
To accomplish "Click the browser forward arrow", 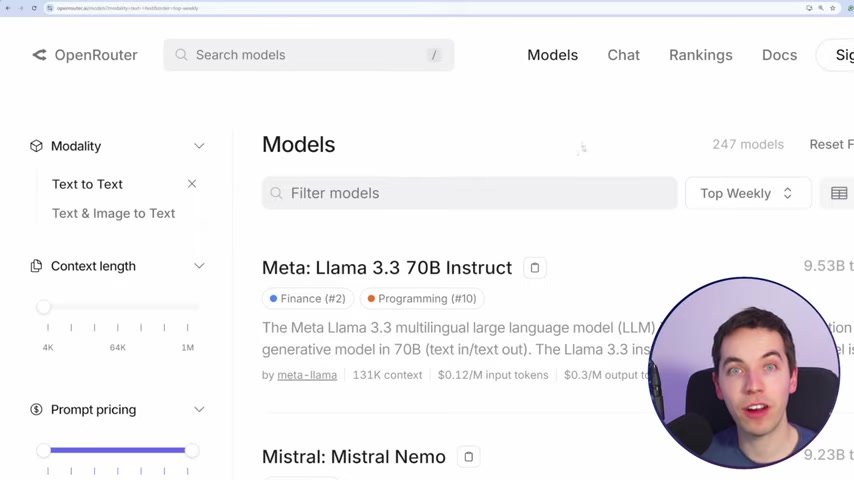I will [21, 8].
